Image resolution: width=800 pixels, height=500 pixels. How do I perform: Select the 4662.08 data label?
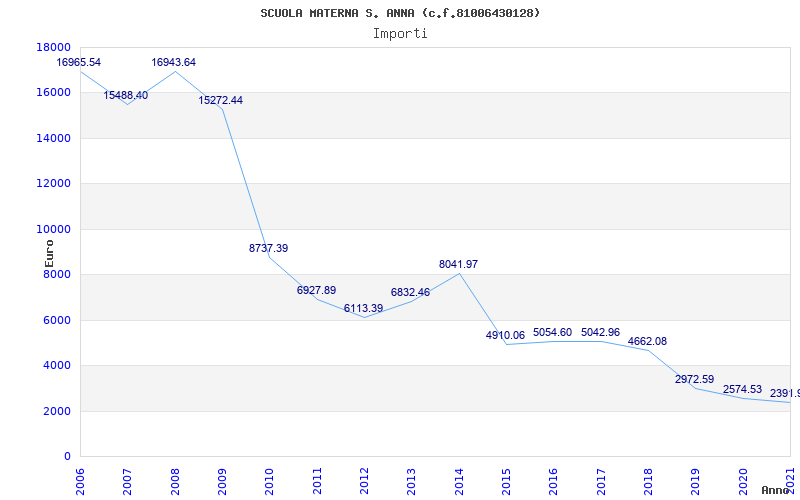(647, 341)
